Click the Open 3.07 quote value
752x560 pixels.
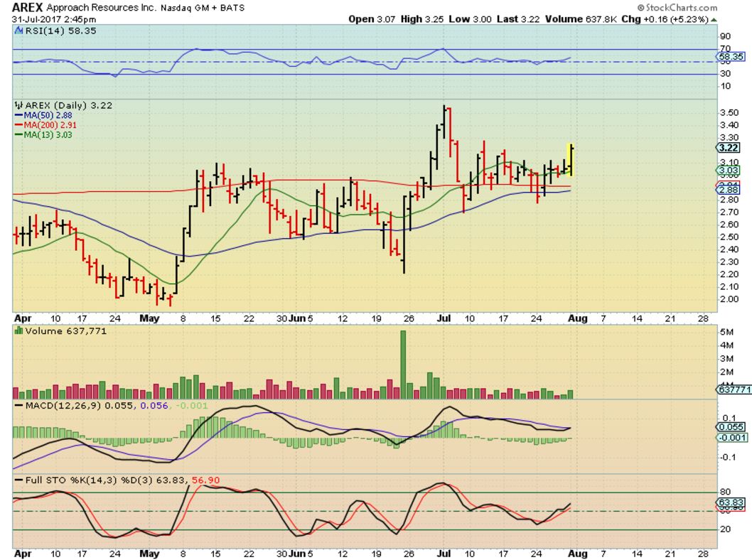pyautogui.click(x=372, y=19)
